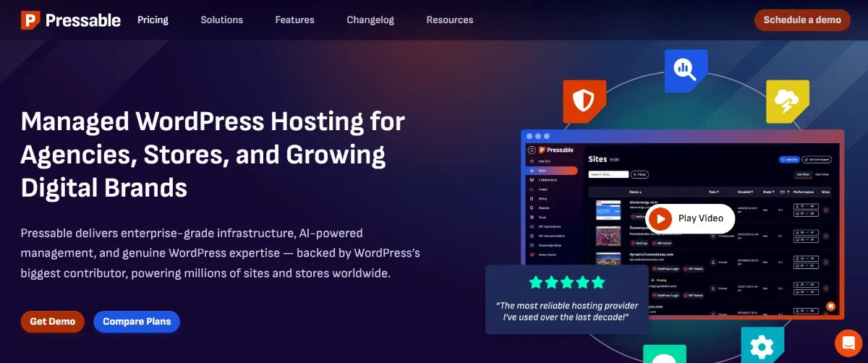Click the yellow cloud lightning icon

click(786, 101)
